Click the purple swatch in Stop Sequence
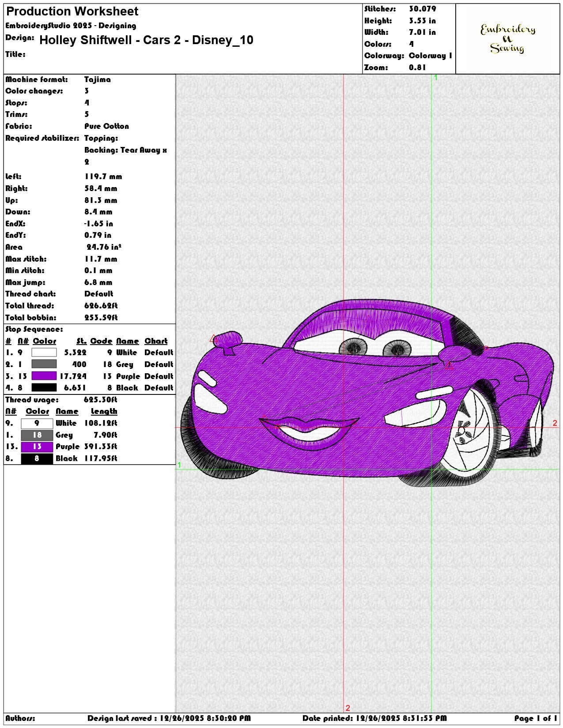This screenshot has height=728, width=563. (44, 376)
